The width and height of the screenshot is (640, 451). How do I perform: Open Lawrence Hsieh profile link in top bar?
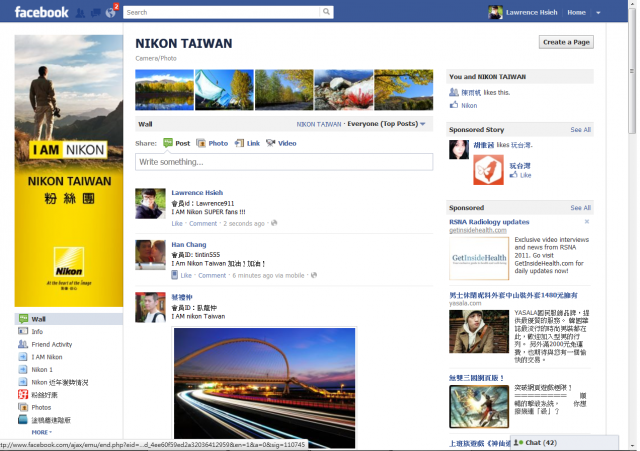pyautogui.click(x=531, y=12)
